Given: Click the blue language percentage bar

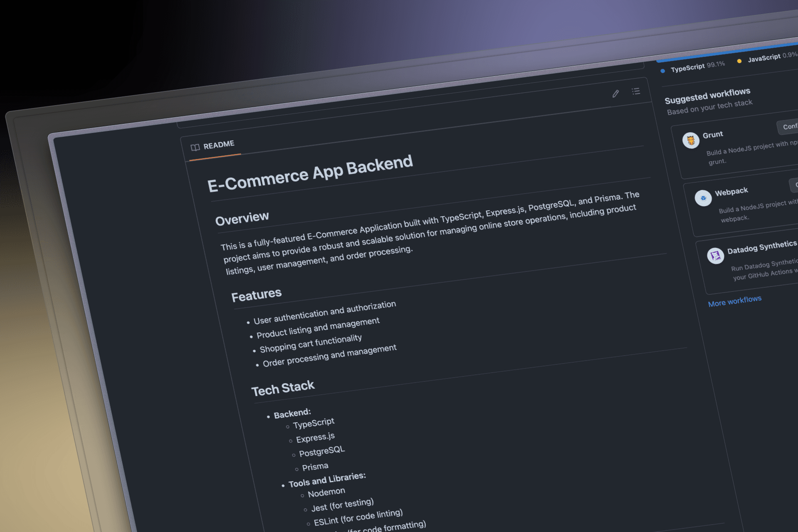Looking at the screenshot, I should pos(727,53).
